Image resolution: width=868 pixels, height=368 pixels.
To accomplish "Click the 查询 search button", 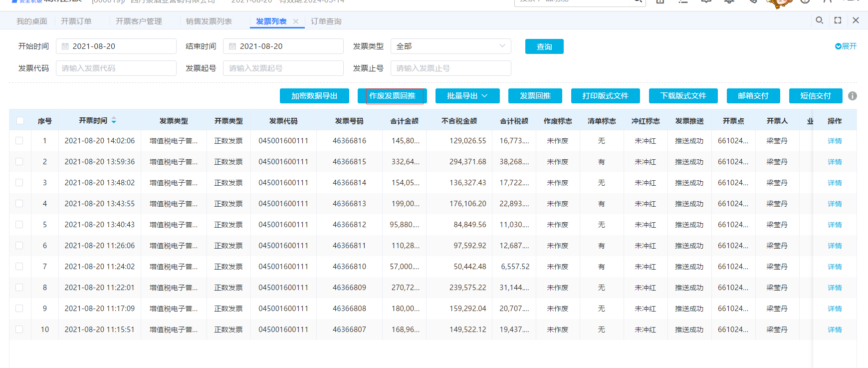I will pyautogui.click(x=544, y=46).
